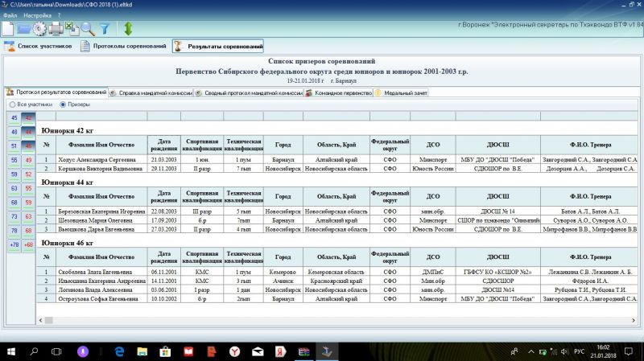Click the blue funnel filter icon
The width and height of the screenshot is (644, 361).
pyautogui.click(x=104, y=29)
